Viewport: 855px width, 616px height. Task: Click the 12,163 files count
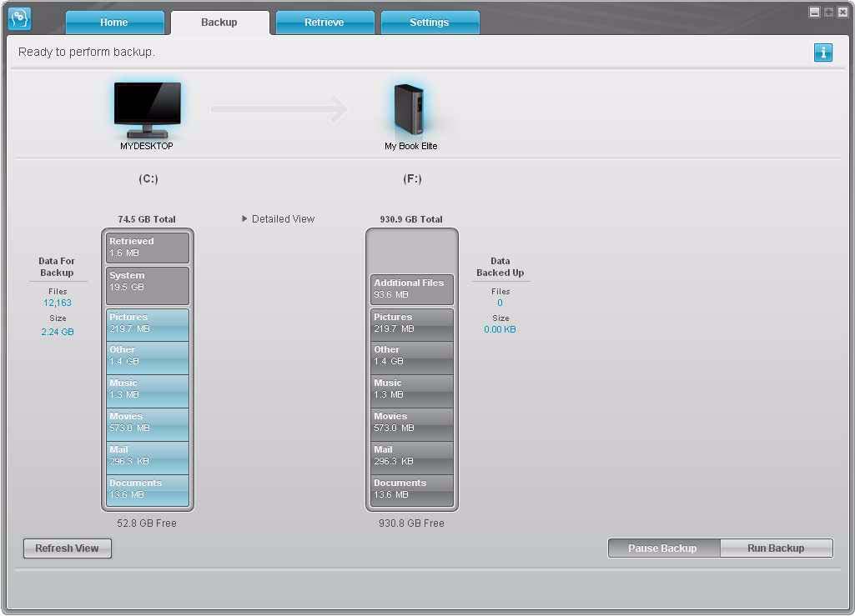point(58,303)
